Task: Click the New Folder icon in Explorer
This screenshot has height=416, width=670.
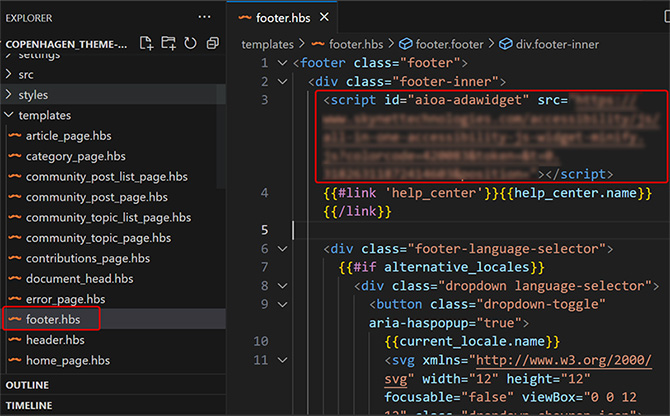Action: [x=168, y=43]
